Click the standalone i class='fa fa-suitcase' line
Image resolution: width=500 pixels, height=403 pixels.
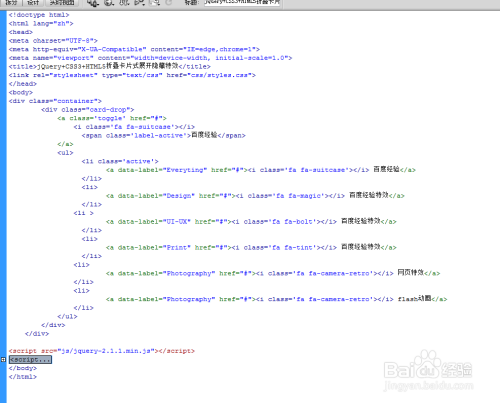pos(134,127)
